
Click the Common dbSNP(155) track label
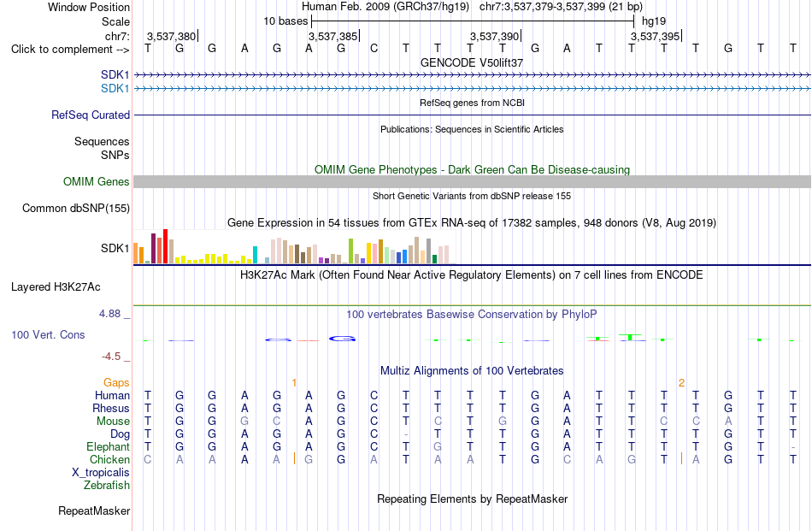click(75, 209)
